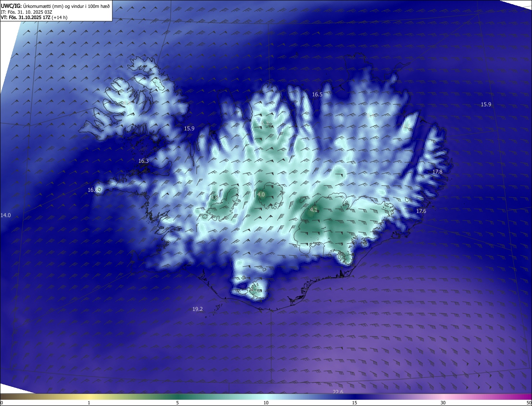Click the 1 tick label on the color scale

coord(89,403)
